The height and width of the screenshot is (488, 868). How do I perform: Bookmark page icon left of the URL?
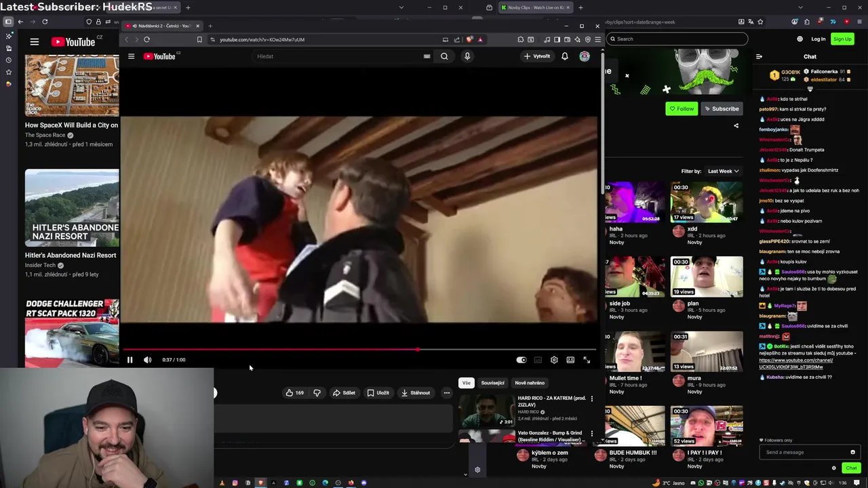199,39
